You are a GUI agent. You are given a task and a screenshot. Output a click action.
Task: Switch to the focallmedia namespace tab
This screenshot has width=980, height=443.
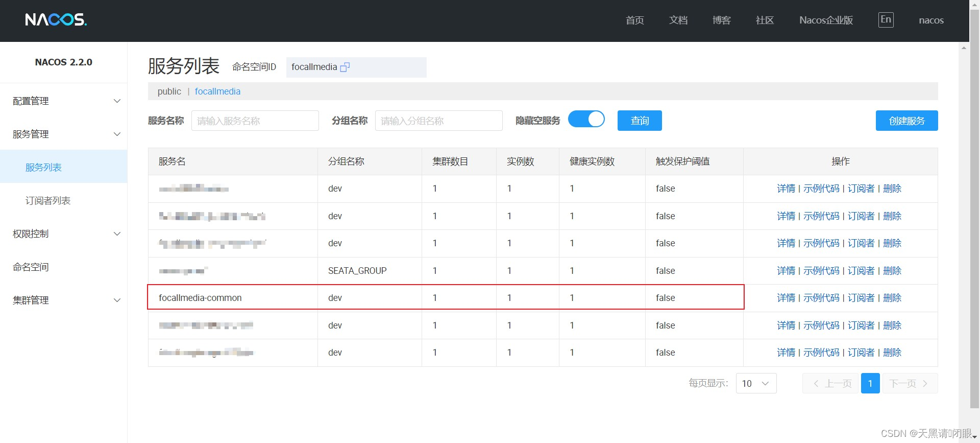tap(217, 91)
